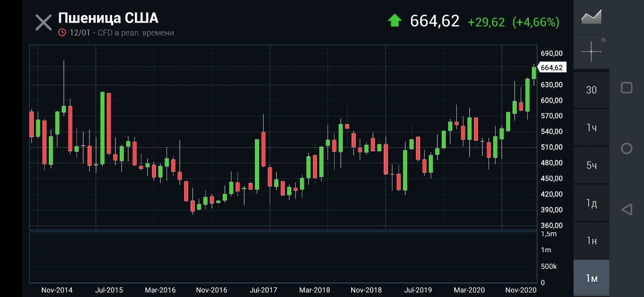Tap the Android recent apps square button
This screenshot has width=644, height=297.
[626, 88]
